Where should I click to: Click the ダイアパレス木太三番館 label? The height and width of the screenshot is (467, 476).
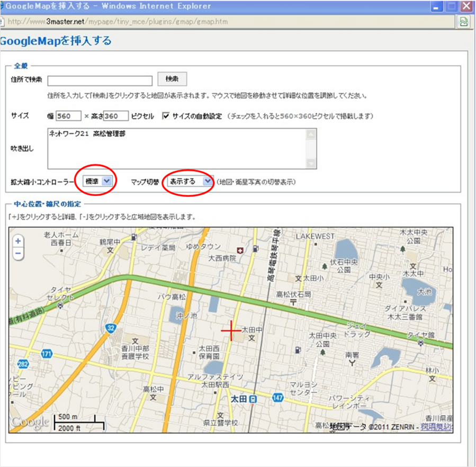[x=405, y=313]
